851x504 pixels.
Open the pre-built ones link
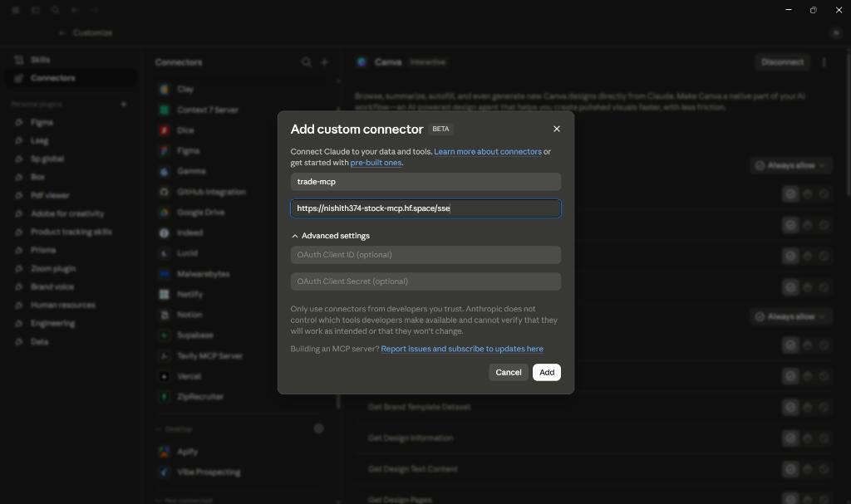[376, 162]
